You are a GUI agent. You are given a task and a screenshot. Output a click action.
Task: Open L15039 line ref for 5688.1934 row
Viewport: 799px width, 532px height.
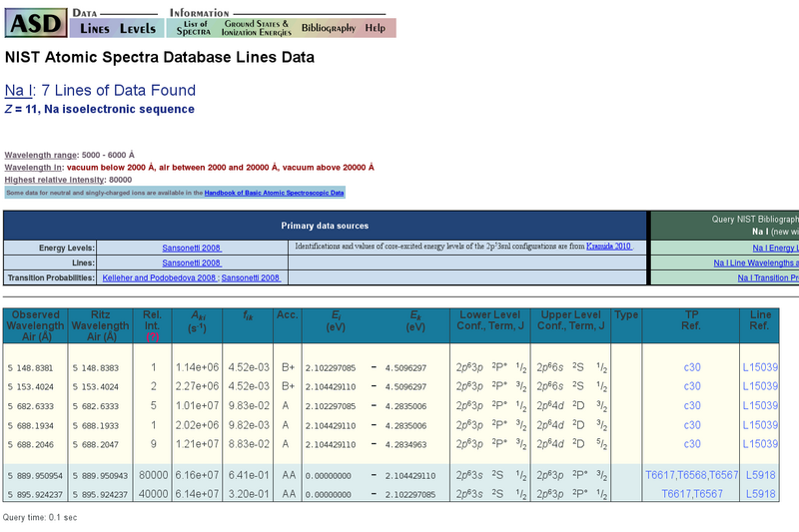pyautogui.click(x=760, y=425)
